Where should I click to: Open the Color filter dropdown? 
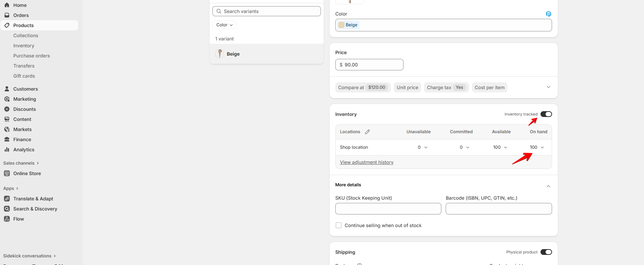pos(224,25)
